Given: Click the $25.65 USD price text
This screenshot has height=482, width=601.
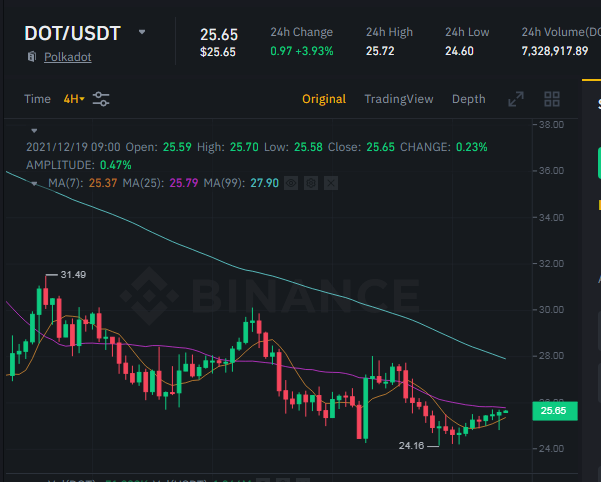Looking at the screenshot, I should point(218,52).
